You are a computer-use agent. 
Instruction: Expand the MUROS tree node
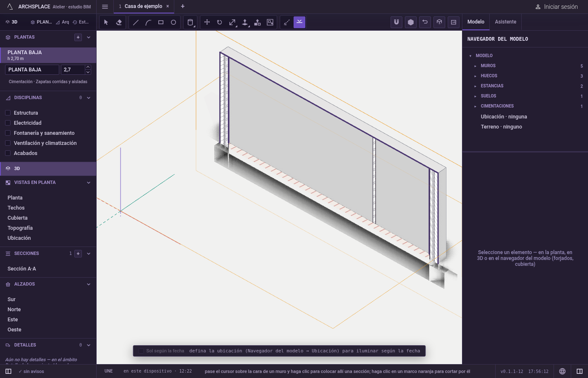[475, 66]
